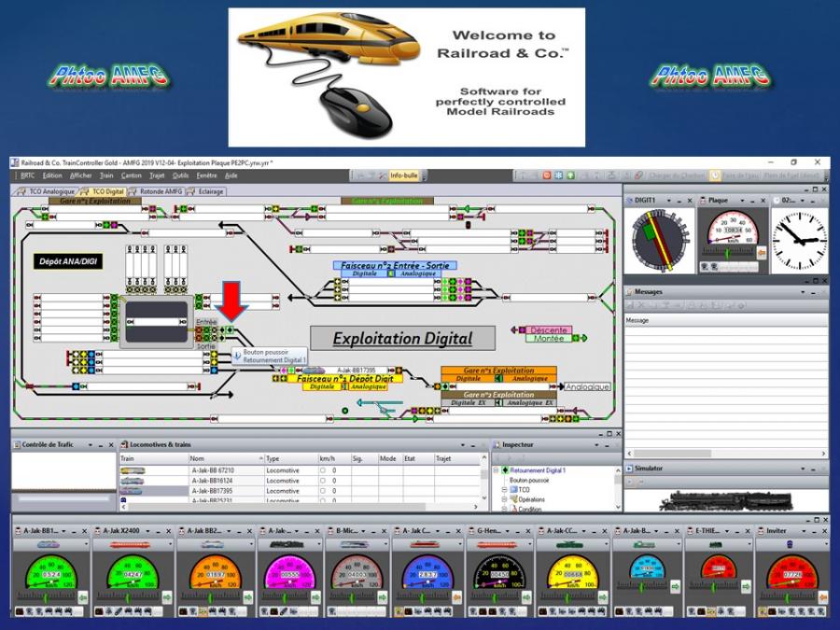This screenshot has width=840, height=630.
Task: Select the radio circle in the A-Jak-BB 67210 row
Action: pyautogui.click(x=322, y=470)
